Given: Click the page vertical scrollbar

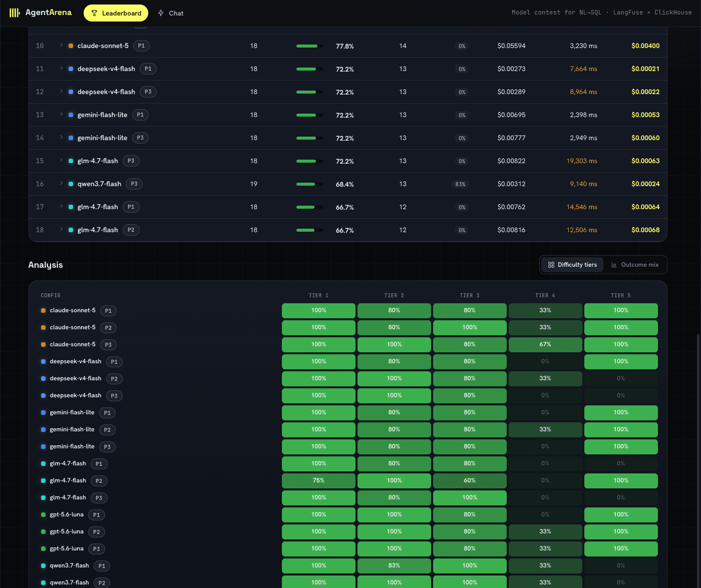Looking at the screenshot, I should pyautogui.click(x=698, y=460).
